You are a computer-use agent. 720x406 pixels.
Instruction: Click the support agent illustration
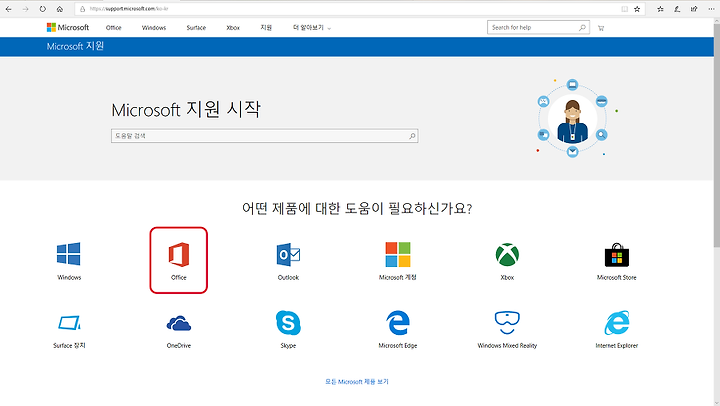click(572, 118)
